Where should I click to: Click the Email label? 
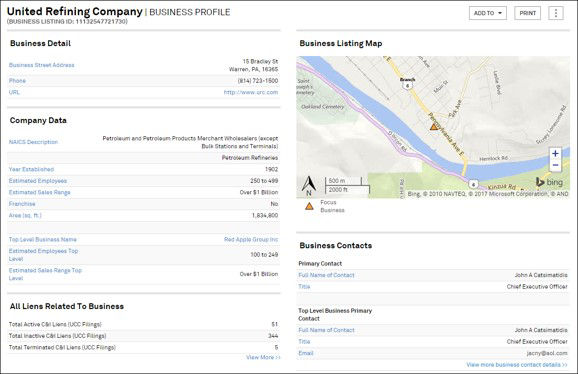[306, 353]
